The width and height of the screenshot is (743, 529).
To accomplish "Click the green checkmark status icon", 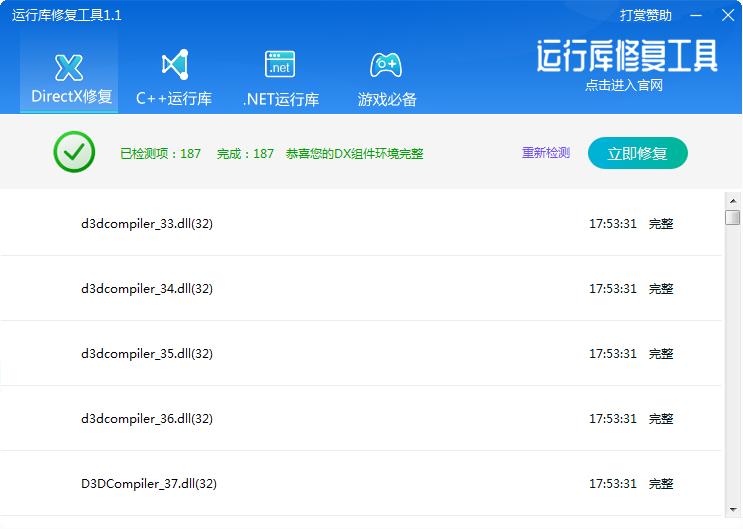I will click(x=74, y=152).
